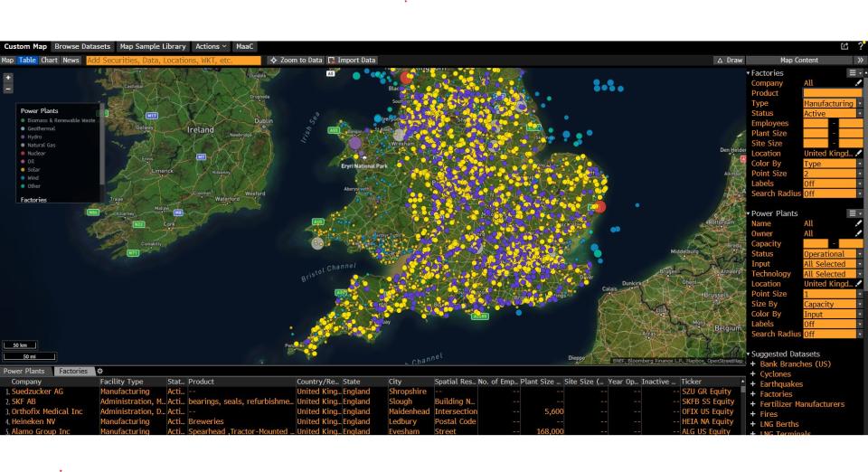Viewport: 868px width, 472px height.
Task: Collapse Map Content panel with double-arrow icon
Action: point(860,61)
